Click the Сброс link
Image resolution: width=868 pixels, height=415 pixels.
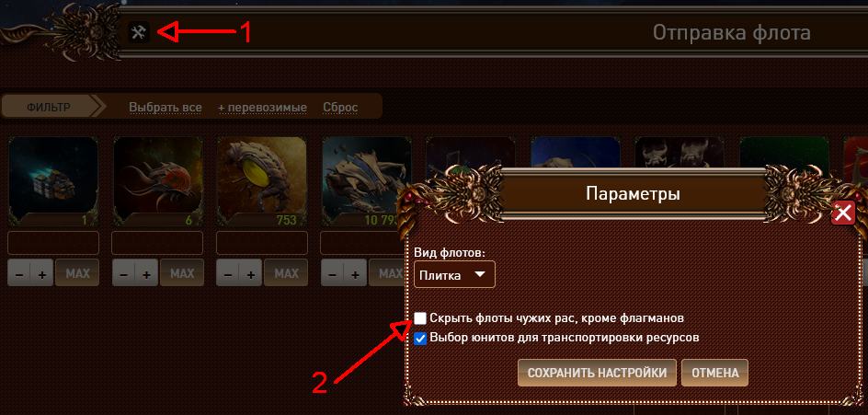pyautogui.click(x=340, y=108)
